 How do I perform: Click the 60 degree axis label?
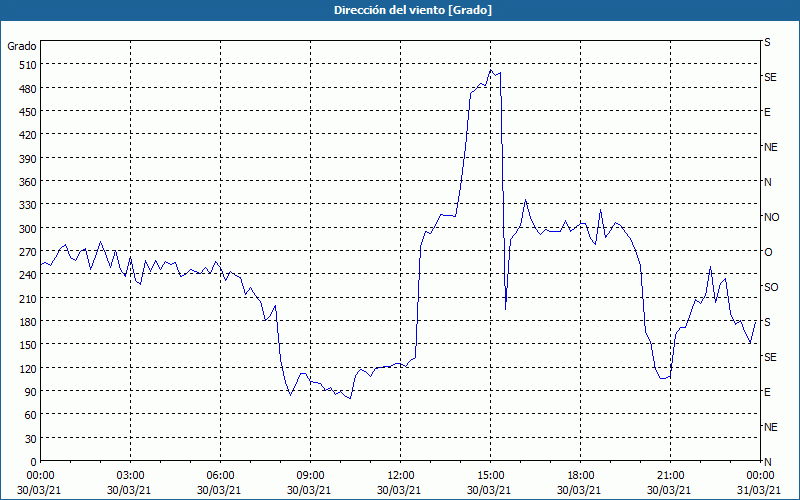click(31, 415)
